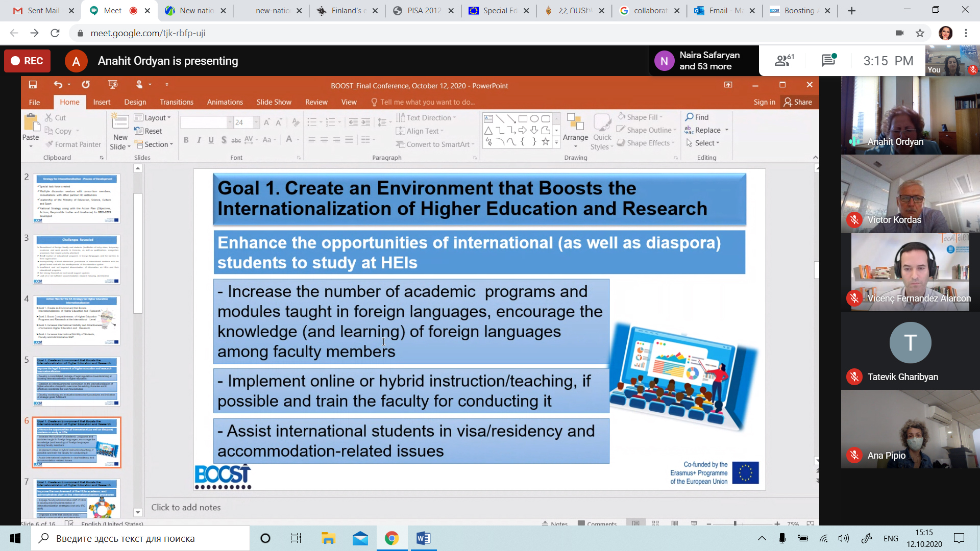
Task: Click the Sign in link
Action: [x=764, y=102]
